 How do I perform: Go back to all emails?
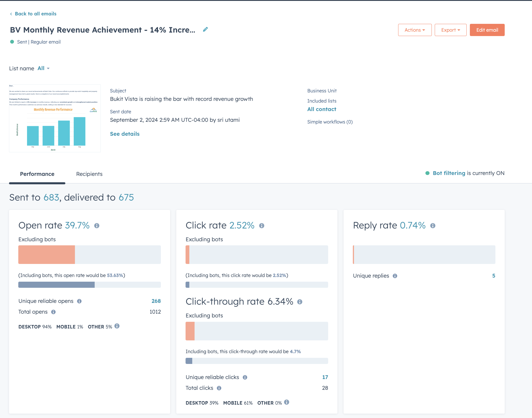coord(36,14)
